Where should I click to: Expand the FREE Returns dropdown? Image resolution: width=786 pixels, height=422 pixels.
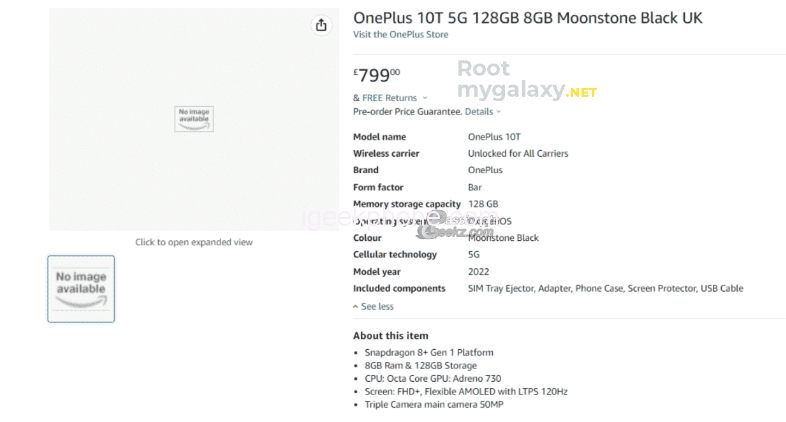click(x=389, y=98)
